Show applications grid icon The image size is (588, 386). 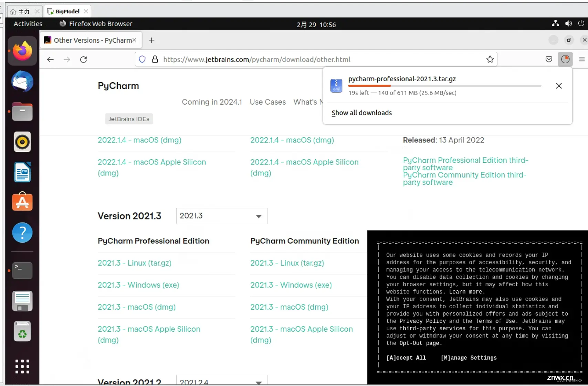tap(22, 366)
